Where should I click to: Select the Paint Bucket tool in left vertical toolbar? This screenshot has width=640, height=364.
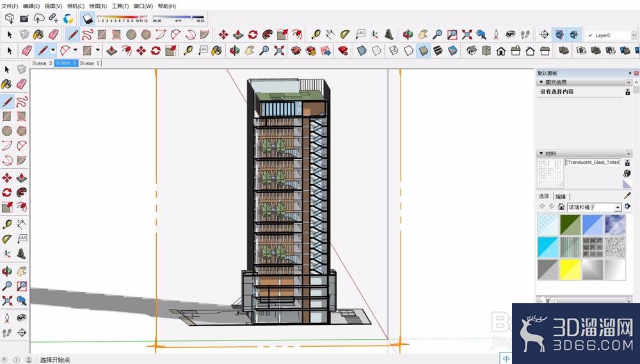[6, 84]
